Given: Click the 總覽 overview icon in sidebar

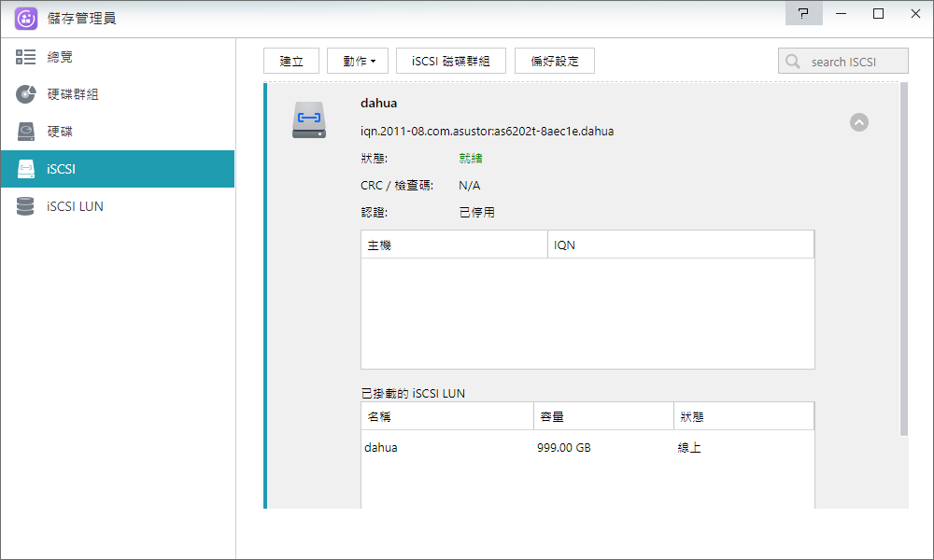Looking at the screenshot, I should (26, 57).
